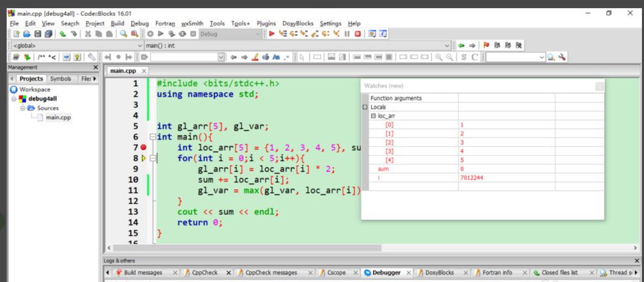
Task: Select the Build messages log tab
Action: coord(143,273)
